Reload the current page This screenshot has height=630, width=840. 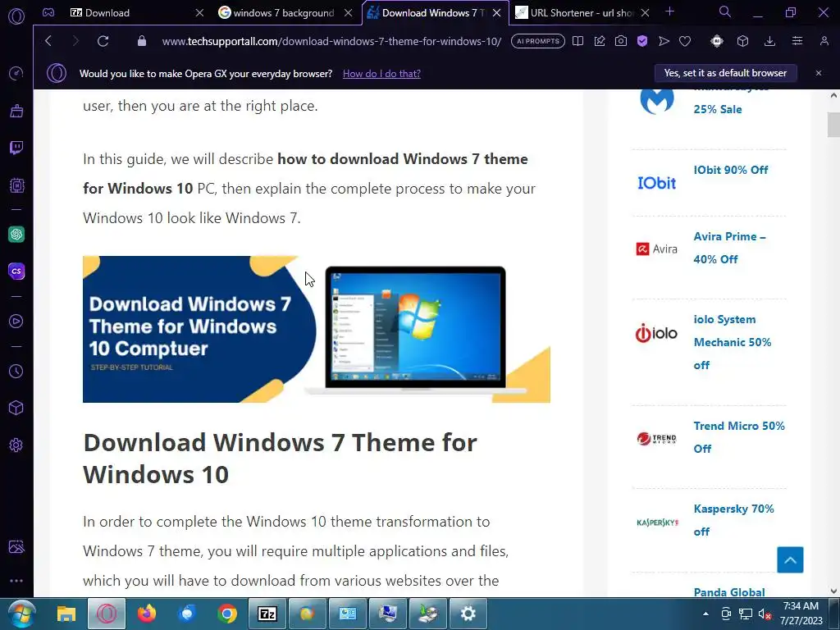pyautogui.click(x=103, y=41)
